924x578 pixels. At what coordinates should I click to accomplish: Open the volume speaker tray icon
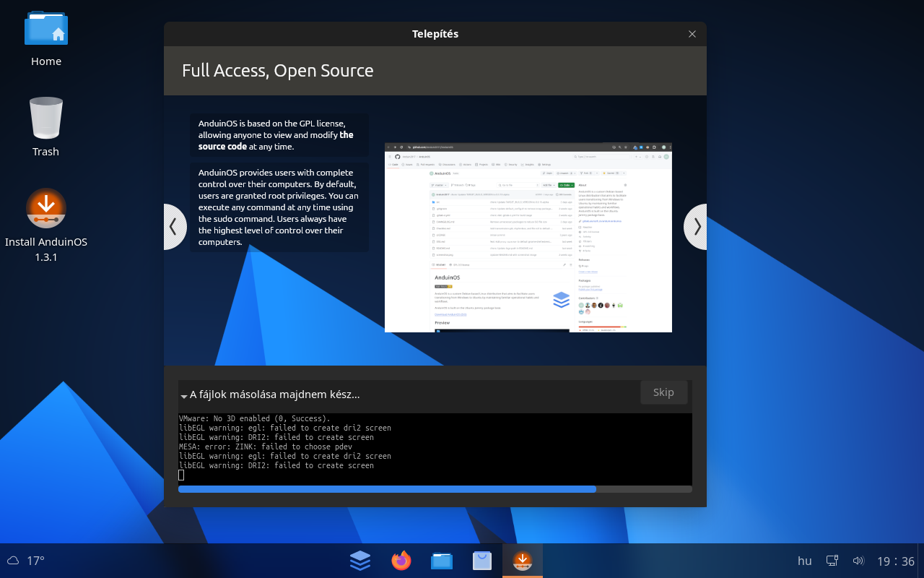858,561
